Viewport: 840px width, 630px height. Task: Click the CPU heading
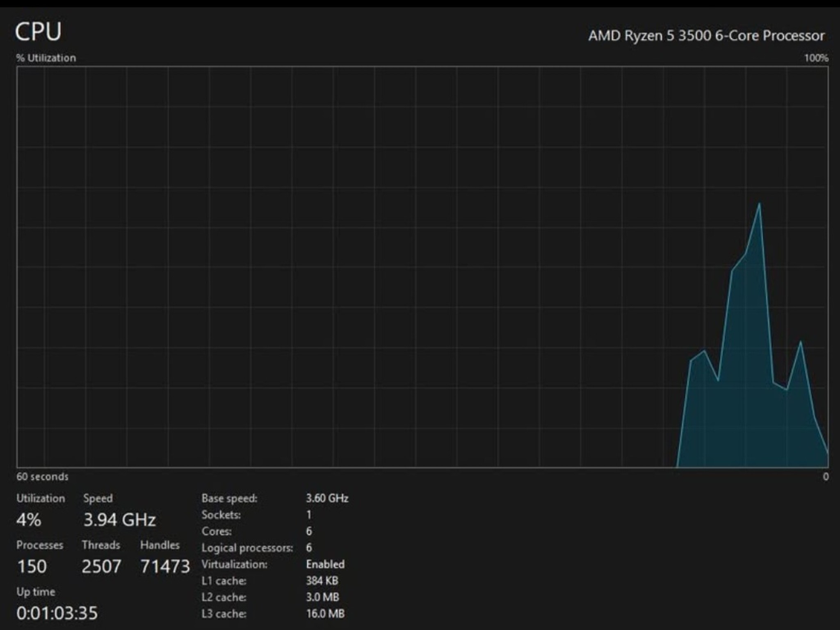coord(38,32)
